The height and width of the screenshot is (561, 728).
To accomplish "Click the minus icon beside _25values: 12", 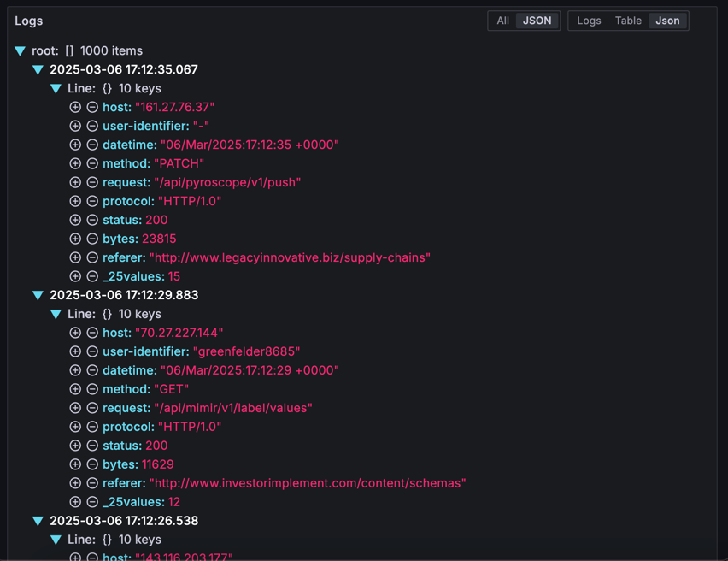I will tap(92, 502).
